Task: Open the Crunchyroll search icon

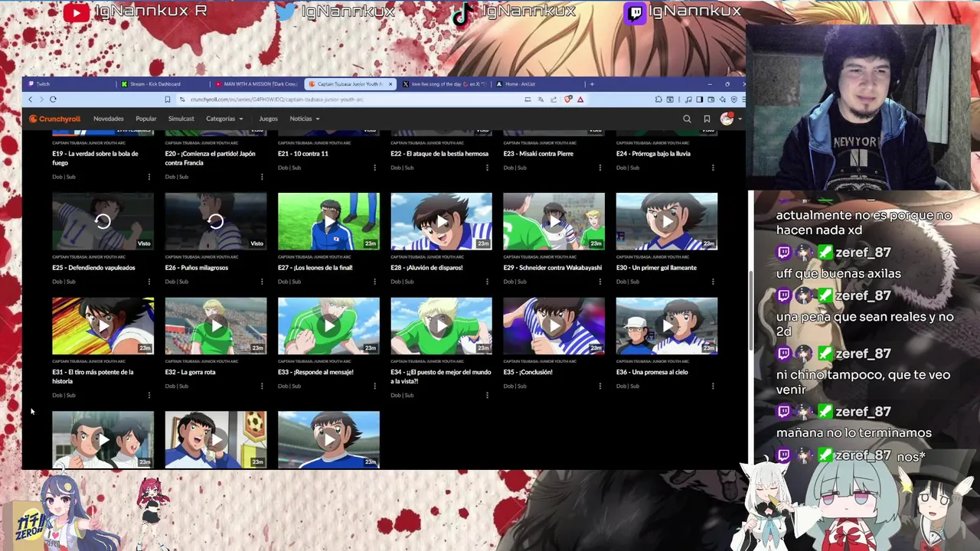Action: click(687, 119)
